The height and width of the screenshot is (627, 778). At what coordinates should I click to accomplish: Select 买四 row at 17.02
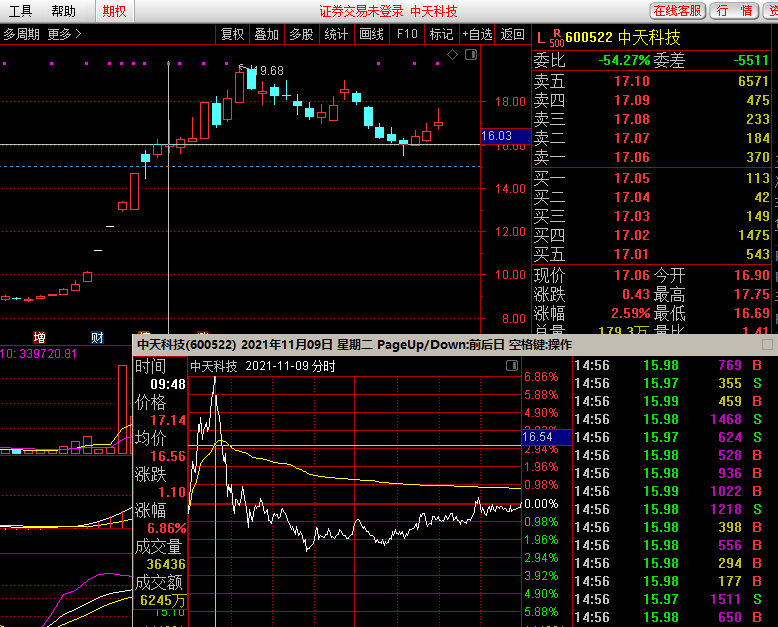[651, 235]
